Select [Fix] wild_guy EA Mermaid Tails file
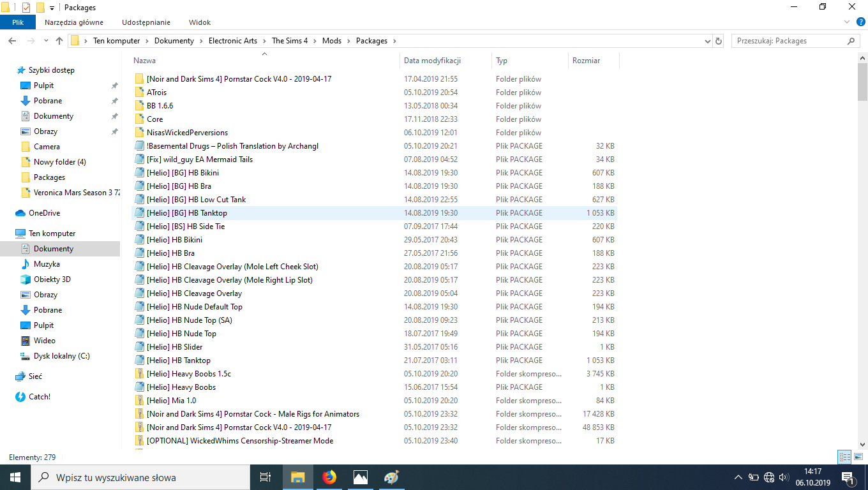Image resolution: width=868 pixels, height=490 pixels. tap(199, 160)
